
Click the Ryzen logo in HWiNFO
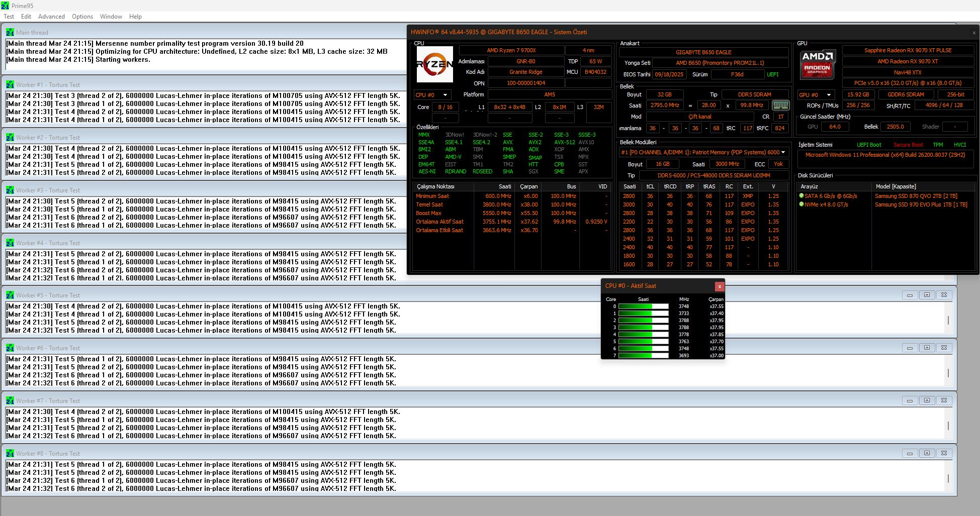435,64
